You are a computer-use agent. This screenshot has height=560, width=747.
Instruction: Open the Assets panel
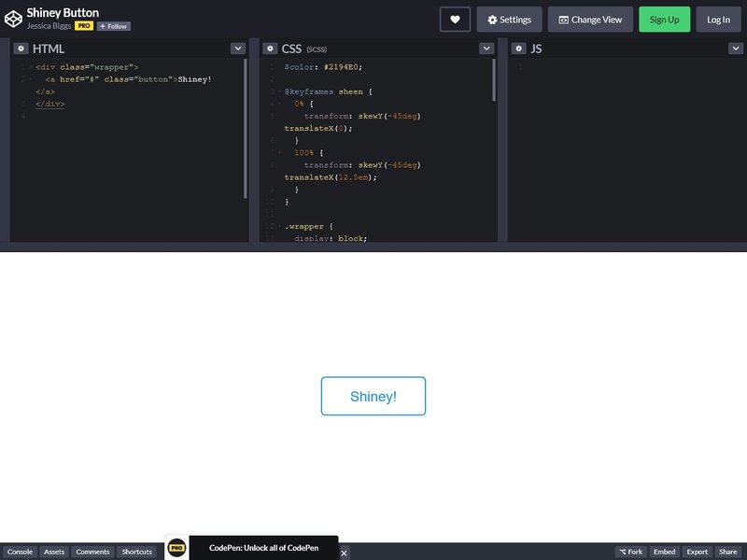(54, 552)
